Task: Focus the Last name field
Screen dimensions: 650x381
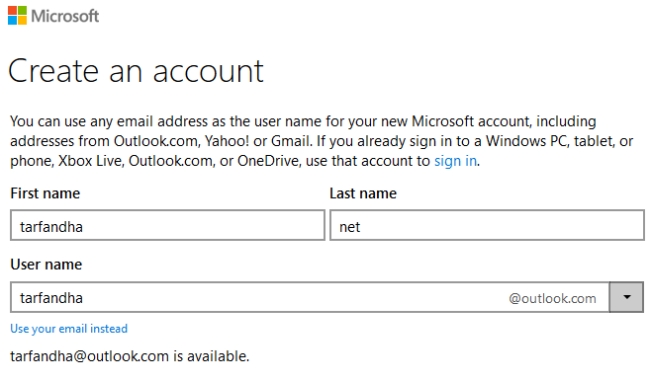Action: (487, 225)
